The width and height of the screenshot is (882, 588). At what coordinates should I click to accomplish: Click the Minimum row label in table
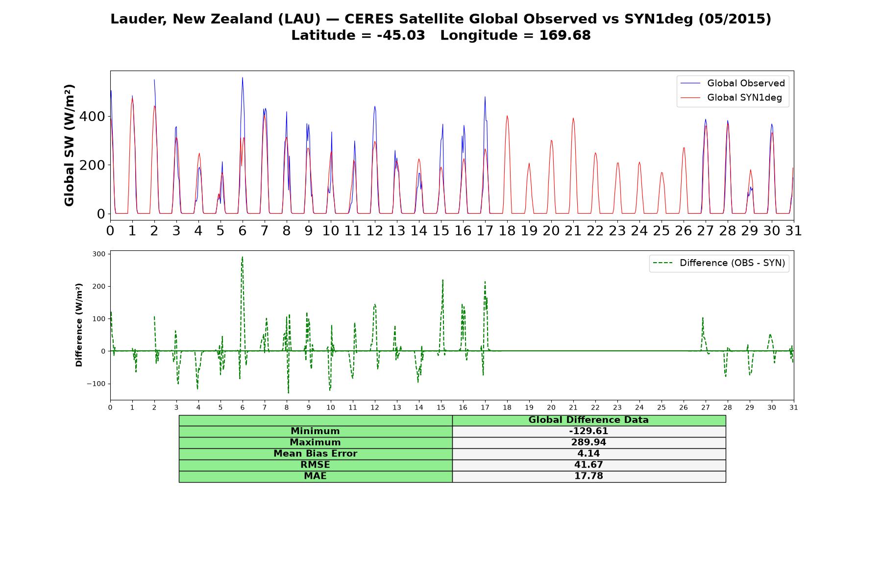click(x=315, y=431)
